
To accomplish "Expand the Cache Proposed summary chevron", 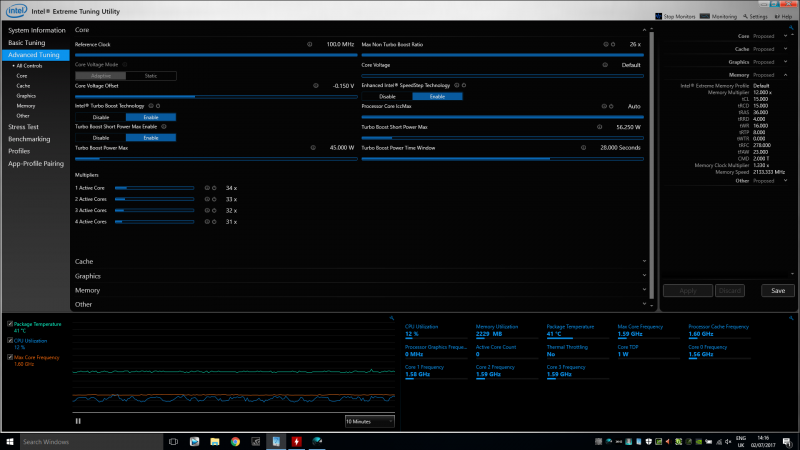I will point(786,49).
